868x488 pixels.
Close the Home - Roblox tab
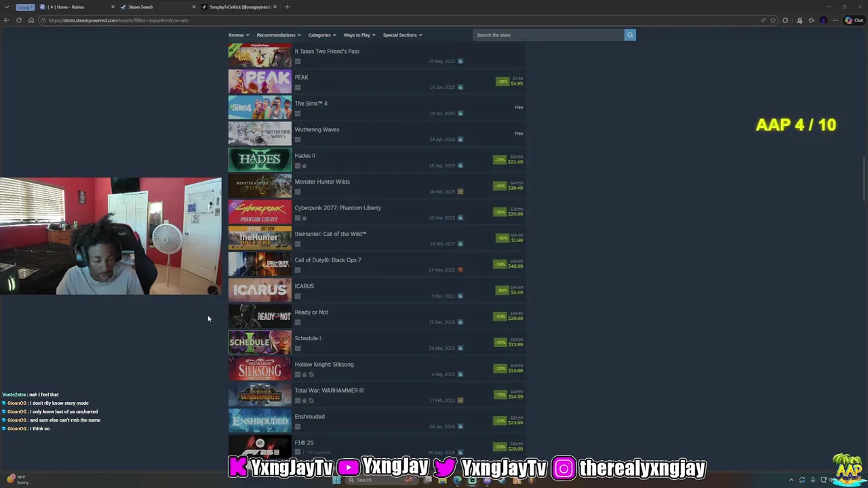click(x=113, y=7)
